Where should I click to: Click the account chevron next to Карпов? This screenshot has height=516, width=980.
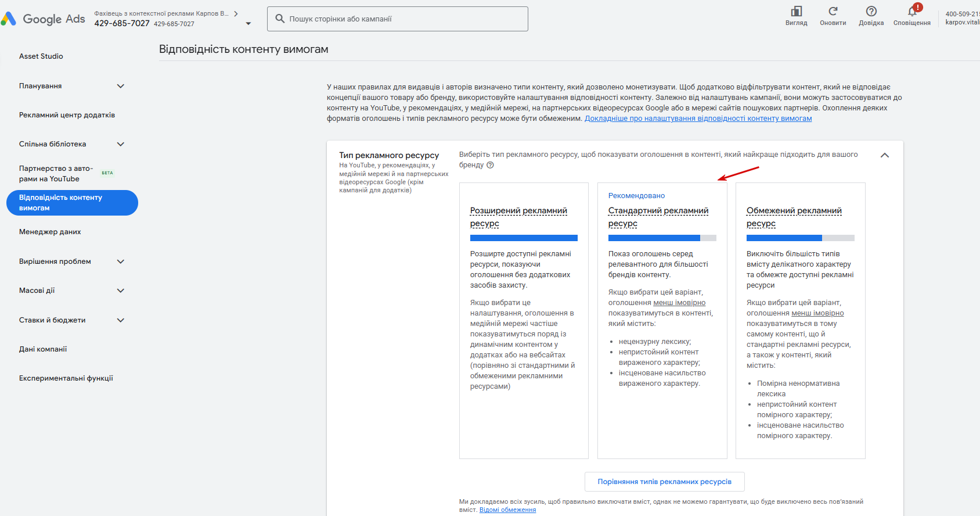pyautogui.click(x=236, y=13)
